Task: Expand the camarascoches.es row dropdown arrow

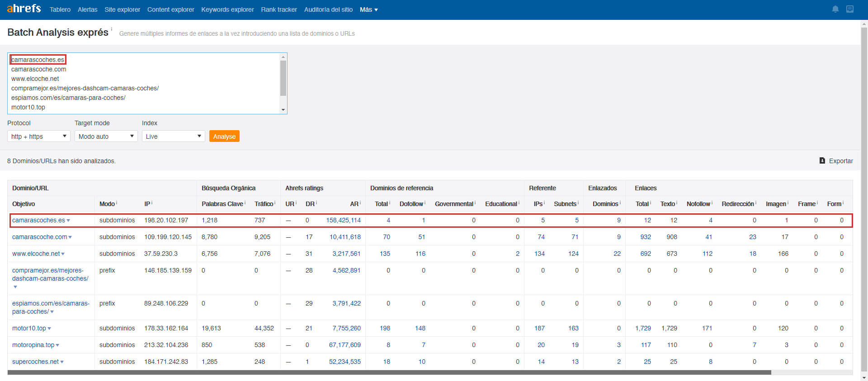Action: [x=68, y=221]
